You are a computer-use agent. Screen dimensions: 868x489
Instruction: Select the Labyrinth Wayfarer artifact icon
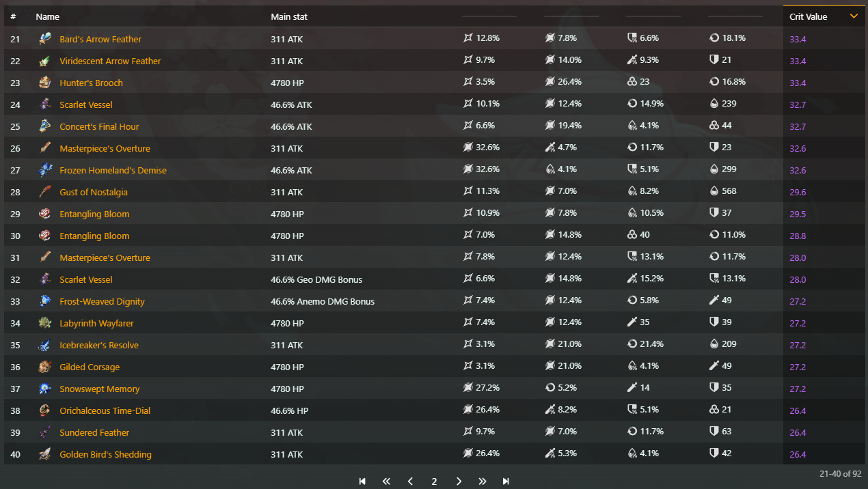click(45, 323)
